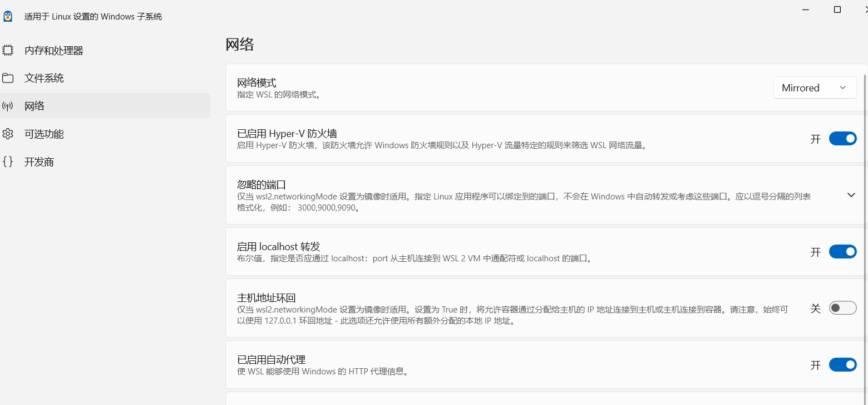Select the 开发商 braces icon
Image resolution: width=868 pixels, height=405 pixels.
click(8, 162)
